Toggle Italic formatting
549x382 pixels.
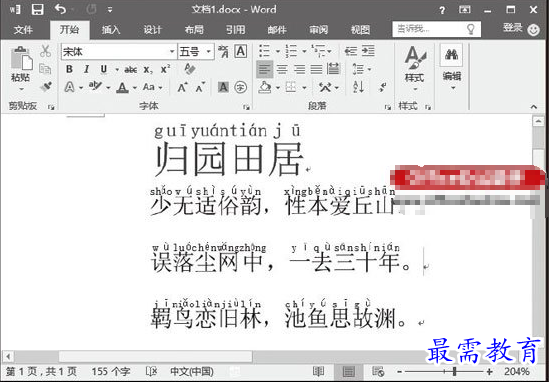point(86,69)
